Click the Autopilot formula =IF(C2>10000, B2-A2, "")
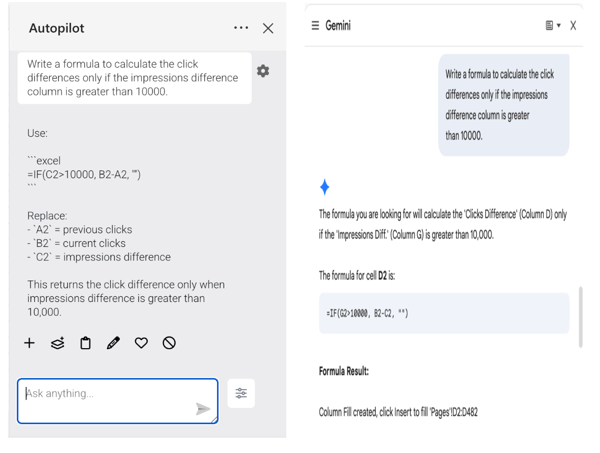 [x=84, y=174]
